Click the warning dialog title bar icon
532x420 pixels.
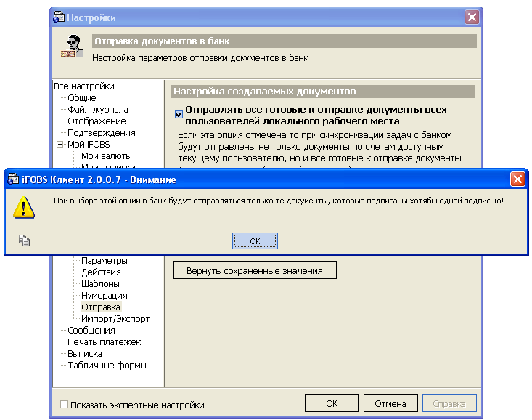tap(13, 179)
